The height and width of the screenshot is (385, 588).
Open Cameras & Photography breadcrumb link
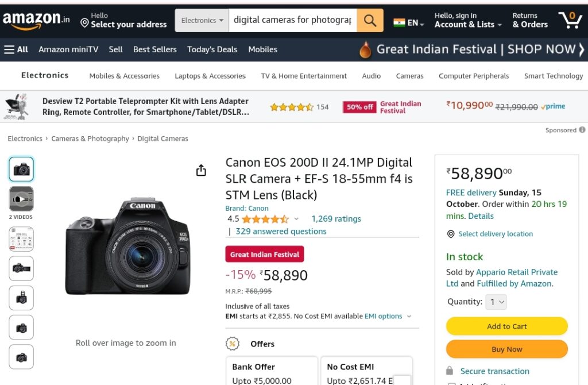90,138
